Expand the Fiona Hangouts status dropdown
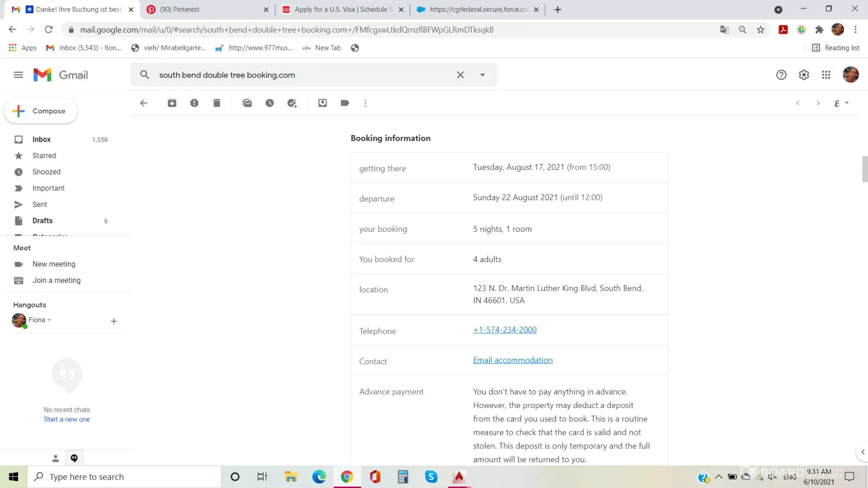Screen dimensions: 868x488 [49, 320]
